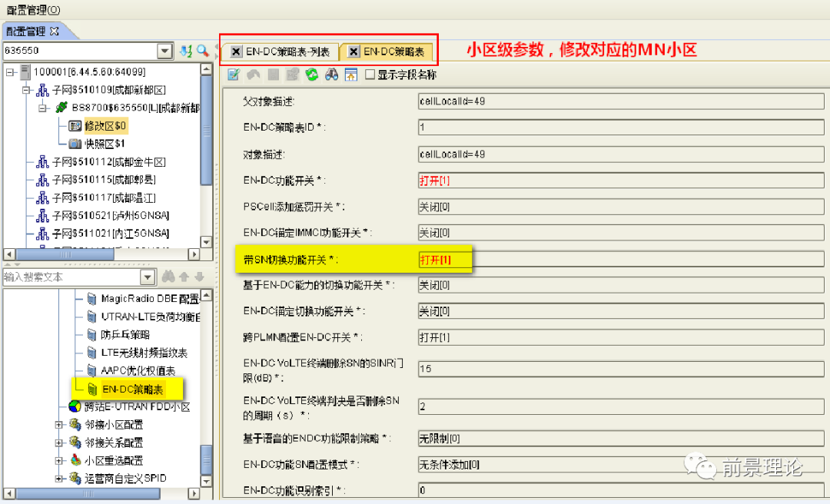The width and height of the screenshot is (830, 504).
Task: Click the edit icon in the form toolbar
Action: point(234,75)
